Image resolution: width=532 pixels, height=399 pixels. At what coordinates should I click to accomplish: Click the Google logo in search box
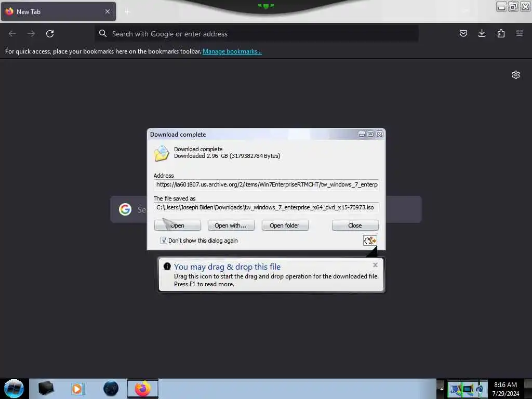point(125,209)
